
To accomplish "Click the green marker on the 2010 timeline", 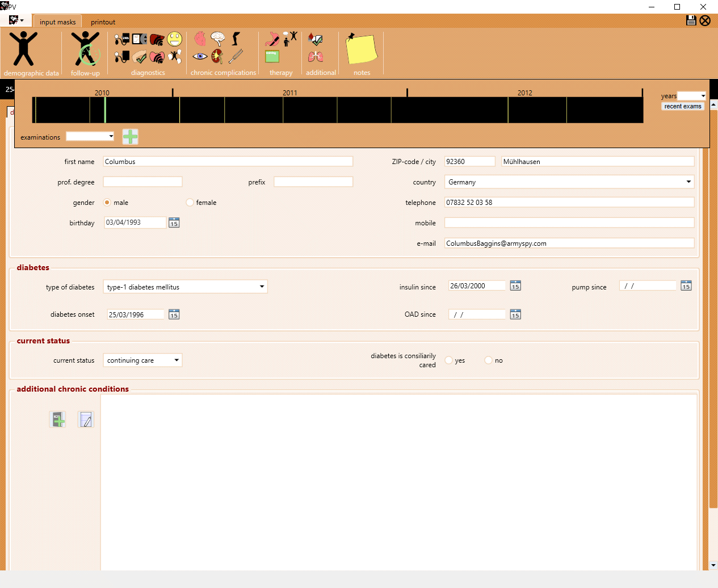I will pyautogui.click(x=105, y=110).
